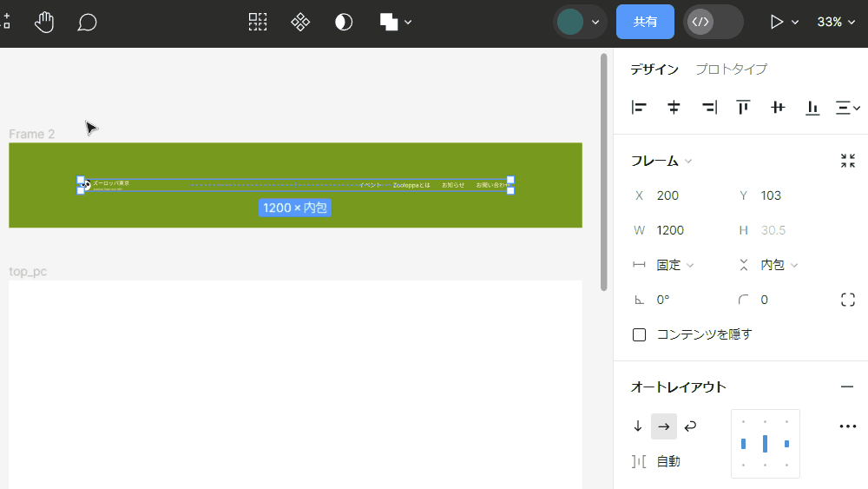Click the Use as mask icon
The height and width of the screenshot is (489, 868).
coord(344,23)
